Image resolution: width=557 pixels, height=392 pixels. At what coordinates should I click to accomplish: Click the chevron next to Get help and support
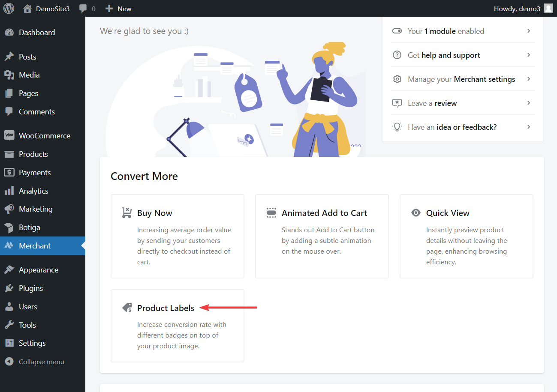(529, 55)
